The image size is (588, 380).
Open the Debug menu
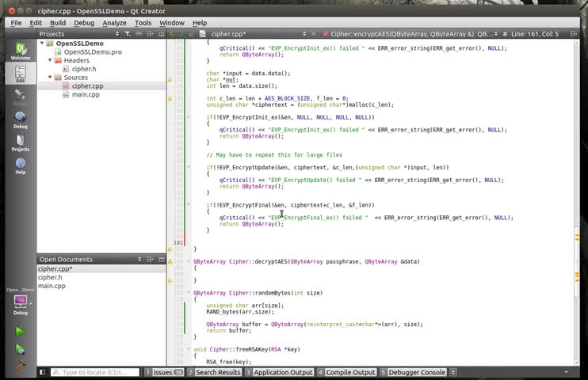[84, 23]
